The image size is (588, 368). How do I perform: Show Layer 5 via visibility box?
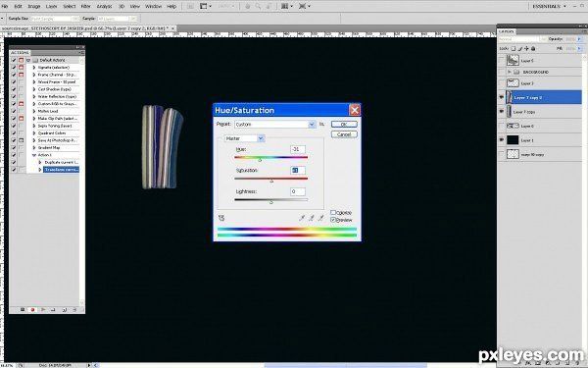click(x=502, y=61)
